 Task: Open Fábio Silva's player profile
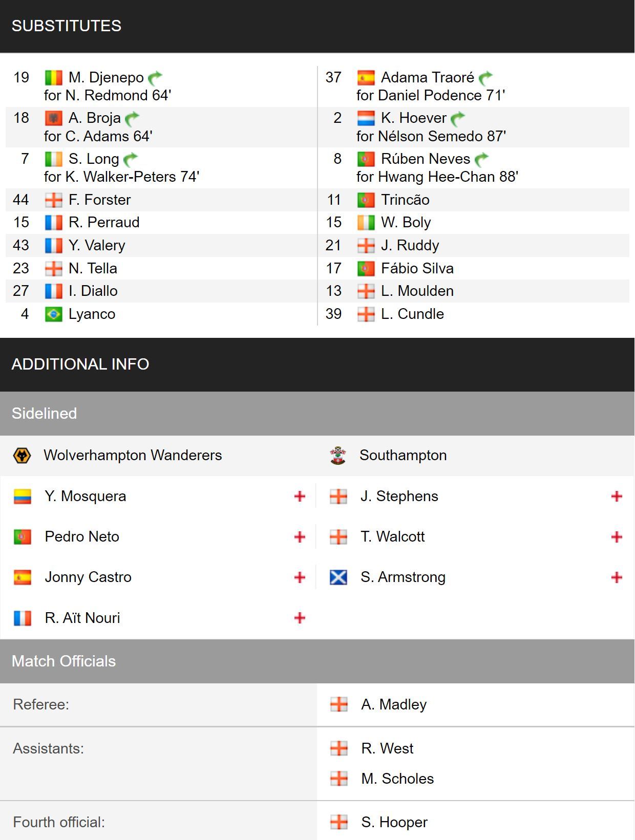tap(417, 268)
